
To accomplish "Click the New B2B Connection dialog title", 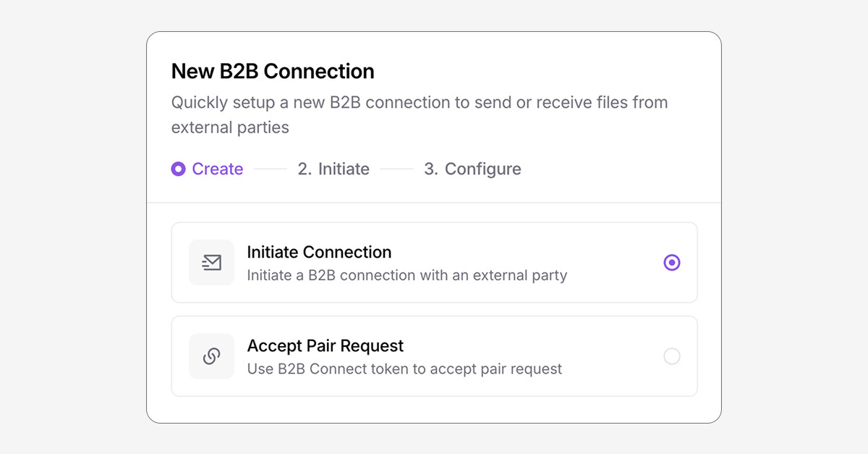I will click(x=272, y=71).
